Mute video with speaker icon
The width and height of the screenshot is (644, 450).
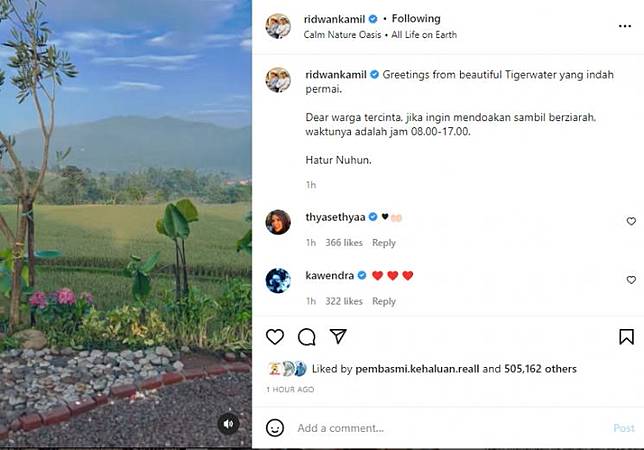(x=228, y=423)
